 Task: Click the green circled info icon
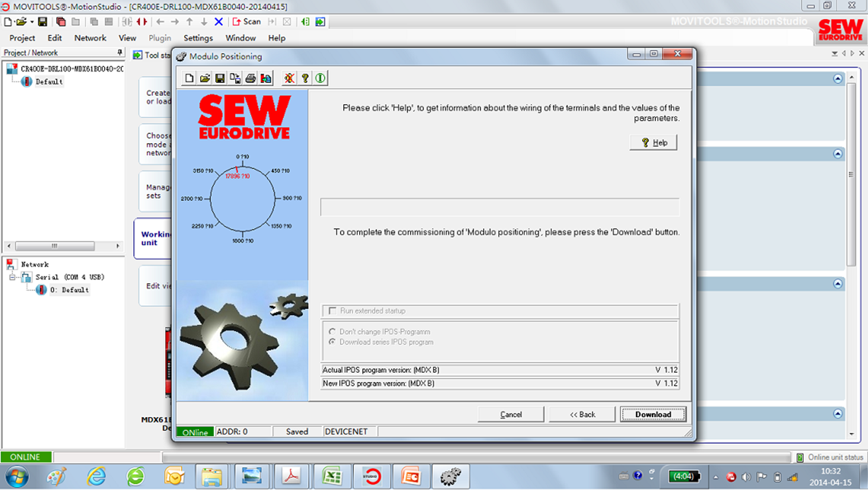321,78
